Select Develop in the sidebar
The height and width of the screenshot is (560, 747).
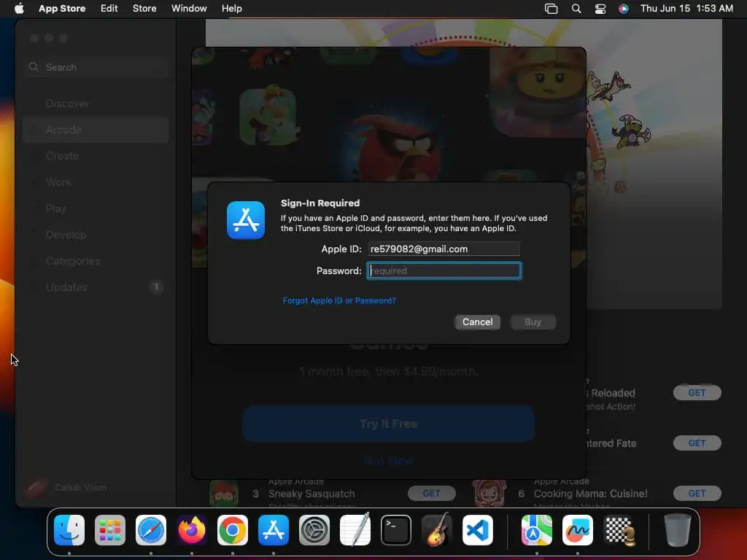(96, 234)
